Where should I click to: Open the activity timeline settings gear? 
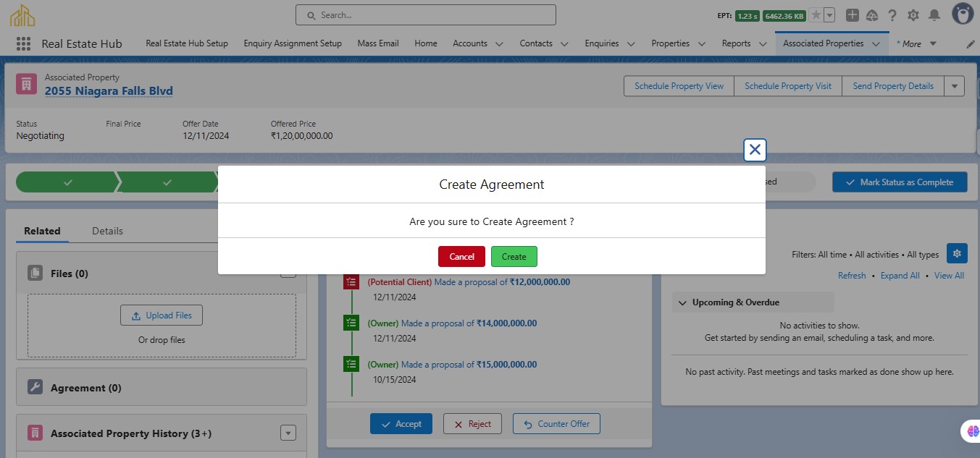pos(957,253)
